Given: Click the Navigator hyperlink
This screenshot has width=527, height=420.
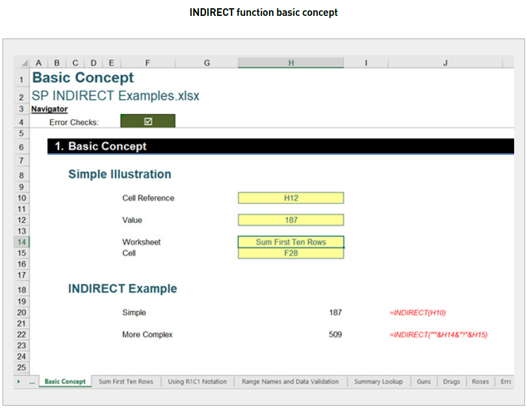Looking at the screenshot, I should tap(49, 109).
